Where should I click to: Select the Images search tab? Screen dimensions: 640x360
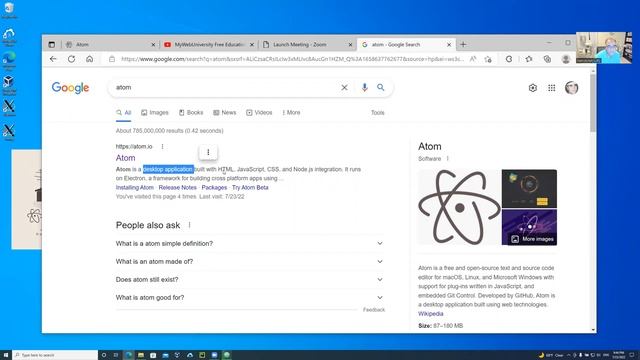tap(155, 113)
